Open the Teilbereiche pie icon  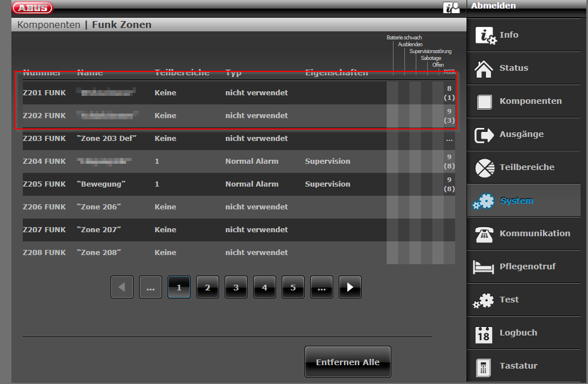point(484,168)
